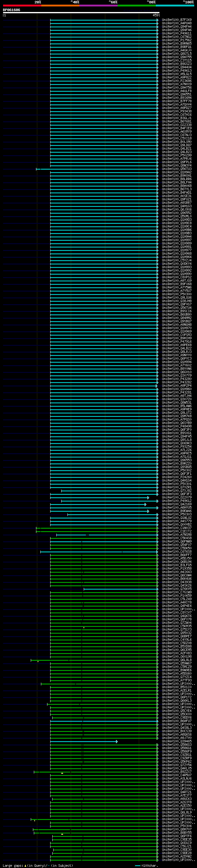
Task: Select hit label UniRef100_B3GLJ1
Action: click(177, 118)
